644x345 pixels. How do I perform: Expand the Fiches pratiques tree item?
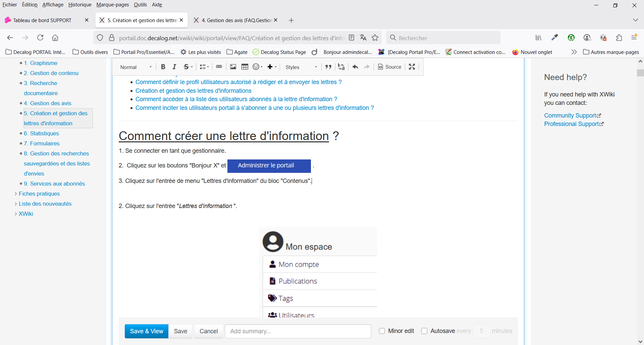(x=16, y=194)
